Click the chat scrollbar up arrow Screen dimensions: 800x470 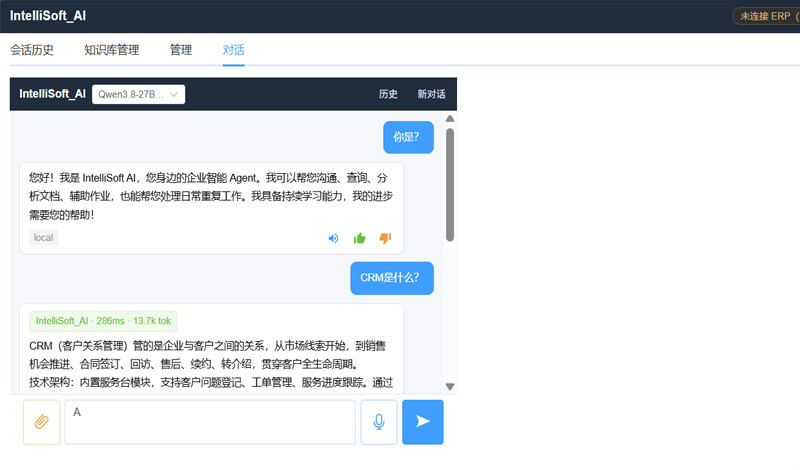pyautogui.click(x=449, y=119)
